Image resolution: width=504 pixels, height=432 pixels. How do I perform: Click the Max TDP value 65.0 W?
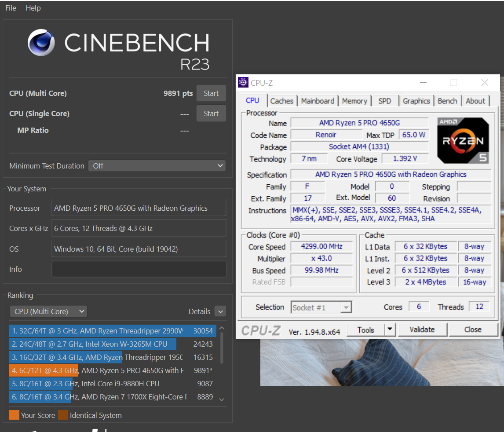point(414,135)
